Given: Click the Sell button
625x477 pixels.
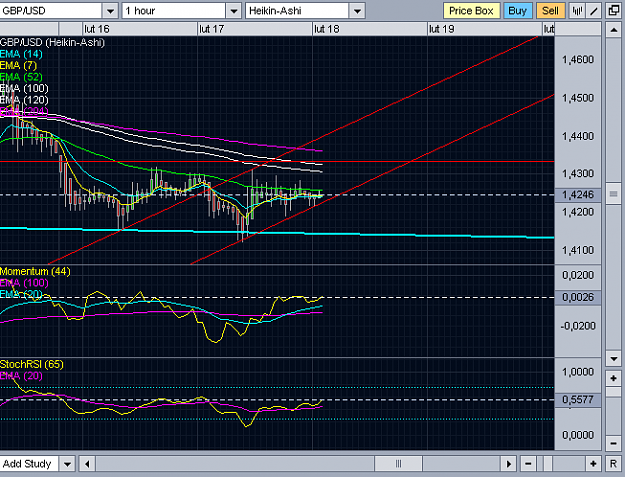Looking at the screenshot, I should pos(550,11).
